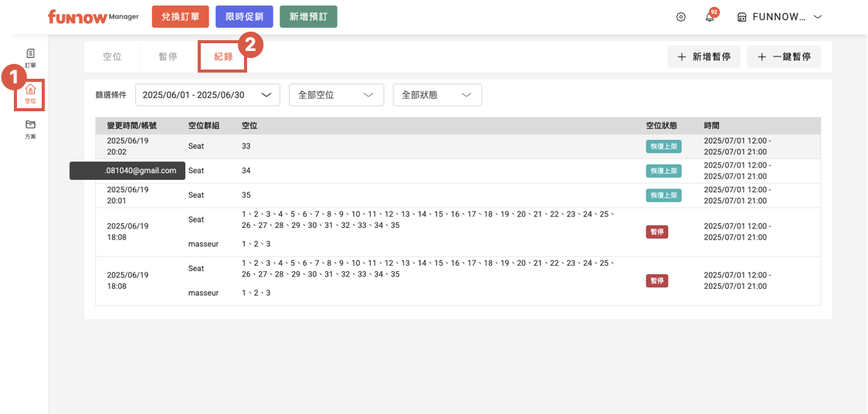Open the notifications bell icon
This screenshot has height=414, width=868.
point(710,17)
